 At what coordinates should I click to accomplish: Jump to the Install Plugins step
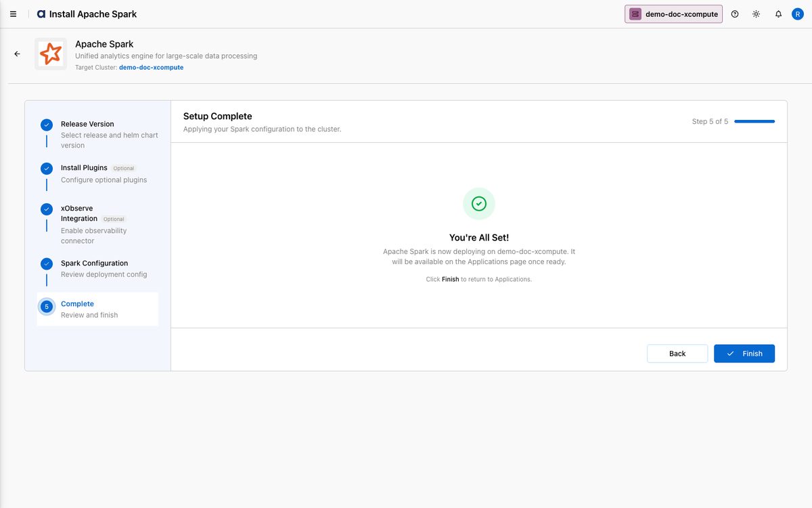click(x=99, y=173)
